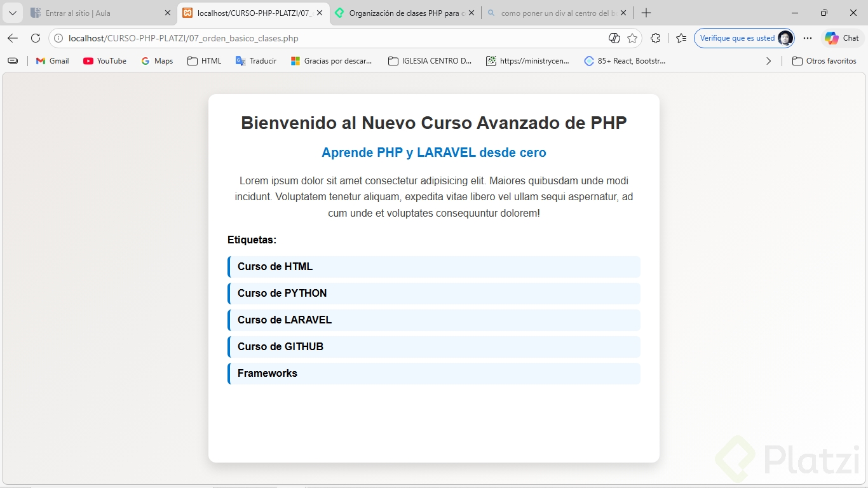Image resolution: width=868 pixels, height=488 pixels.
Task: Open the tab actions dropdown arrow
Action: (13, 13)
